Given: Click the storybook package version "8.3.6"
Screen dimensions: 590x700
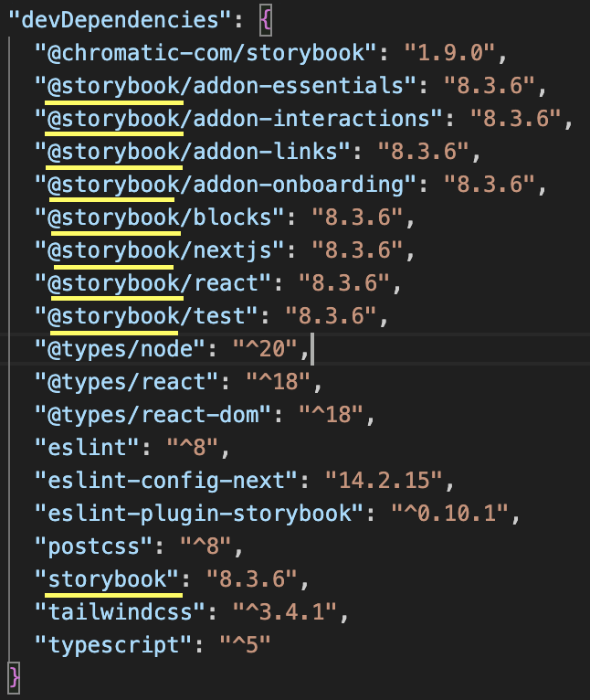Looking at the screenshot, I should coord(252,579).
